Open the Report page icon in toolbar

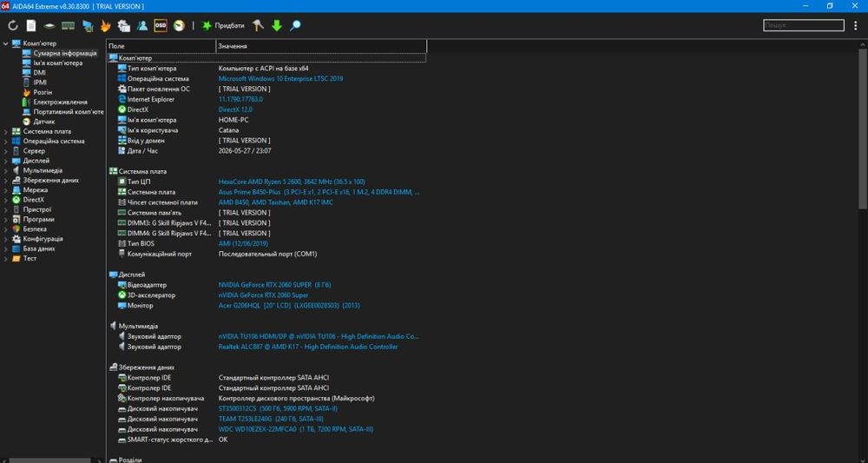(x=31, y=25)
